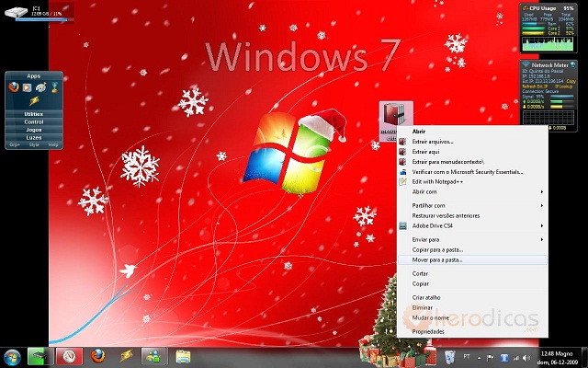Click the trophy icon in Apps gadget
The width and height of the screenshot is (588, 368).
(54, 87)
